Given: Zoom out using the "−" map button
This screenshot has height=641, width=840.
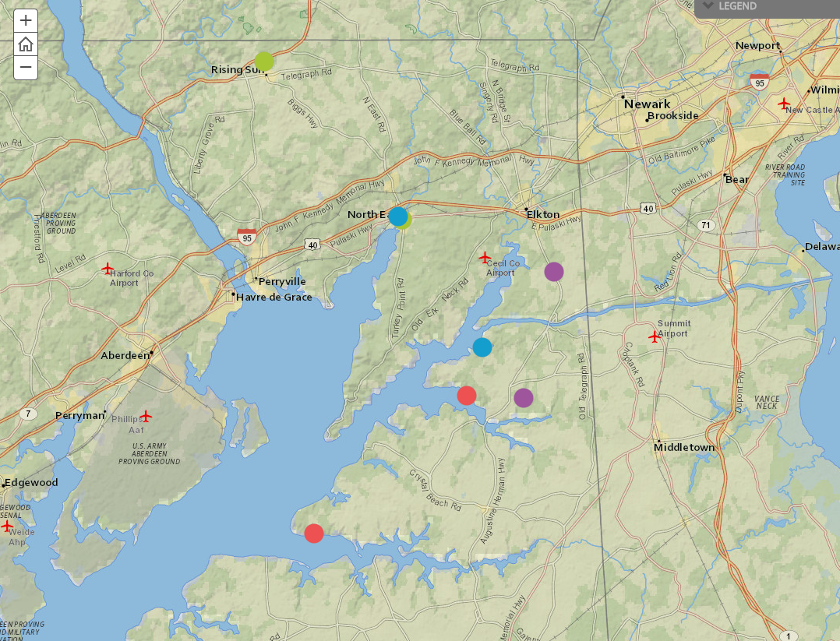Looking at the screenshot, I should click(26, 69).
